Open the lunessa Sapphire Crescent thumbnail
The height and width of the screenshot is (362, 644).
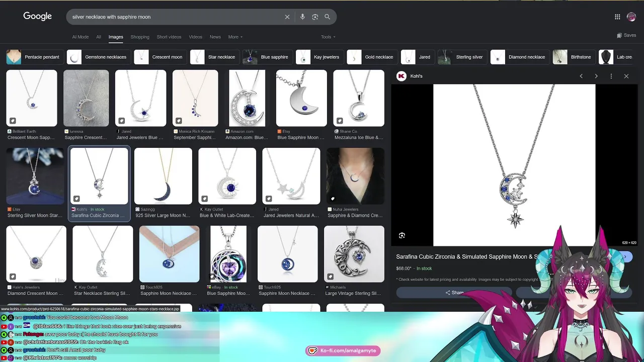tap(86, 98)
